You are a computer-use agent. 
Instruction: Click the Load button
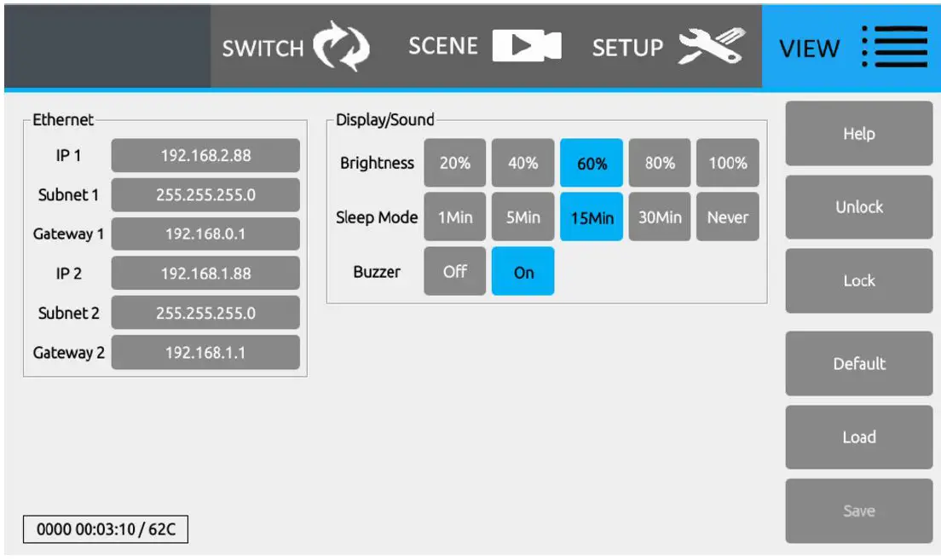858,437
